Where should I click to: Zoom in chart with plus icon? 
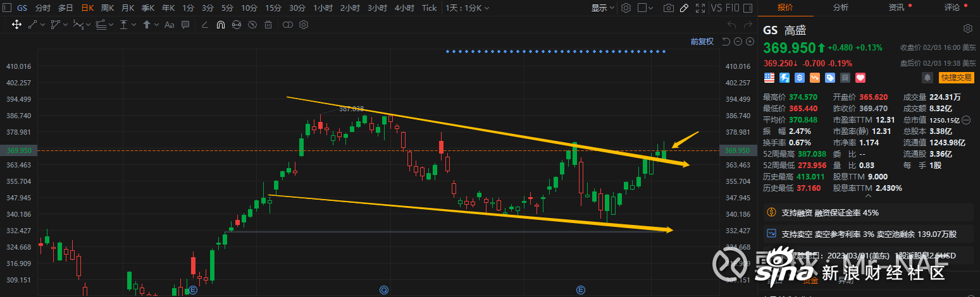tap(750, 42)
